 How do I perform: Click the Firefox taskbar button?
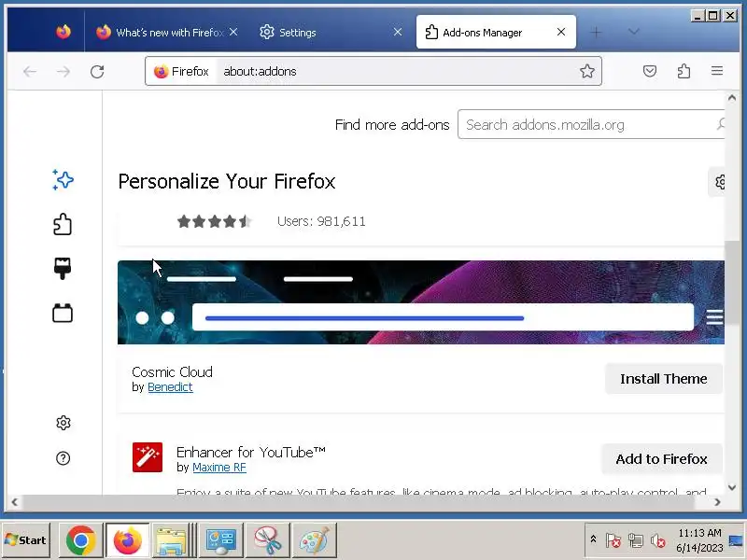(x=127, y=540)
